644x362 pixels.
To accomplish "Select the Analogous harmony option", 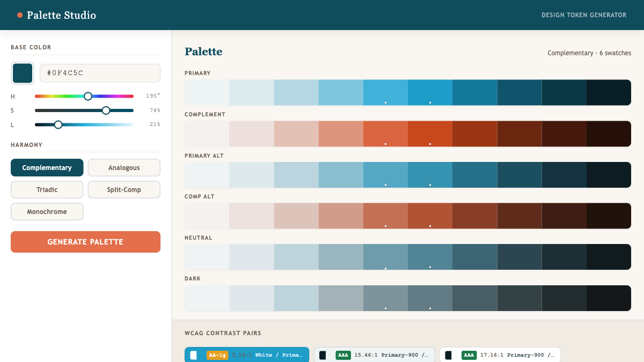I will point(124,168).
